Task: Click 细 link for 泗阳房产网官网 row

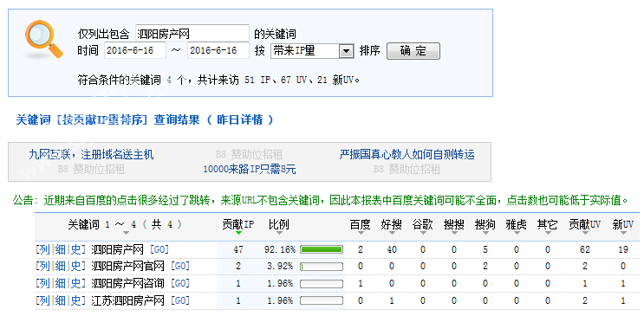Action: click(60, 267)
